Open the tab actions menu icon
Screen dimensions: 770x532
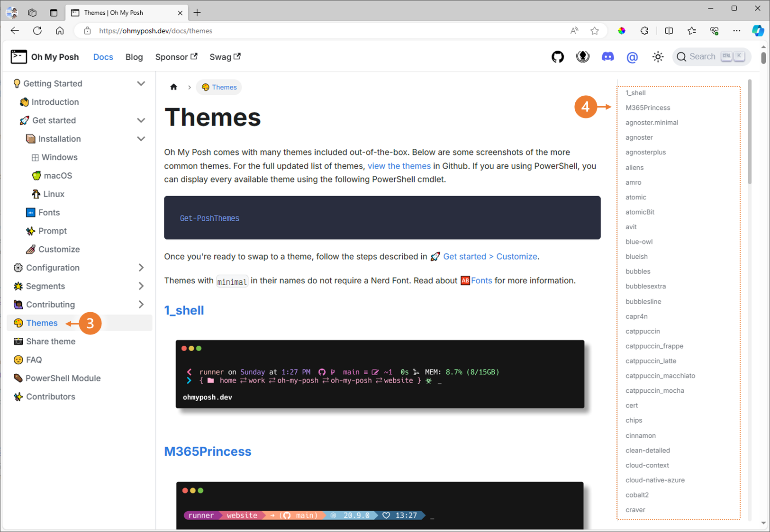pos(54,13)
